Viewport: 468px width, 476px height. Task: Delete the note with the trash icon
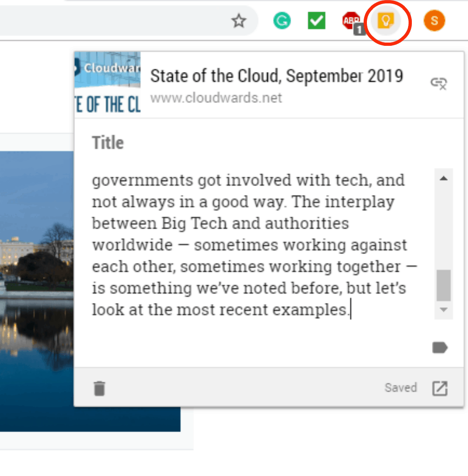pos(99,388)
